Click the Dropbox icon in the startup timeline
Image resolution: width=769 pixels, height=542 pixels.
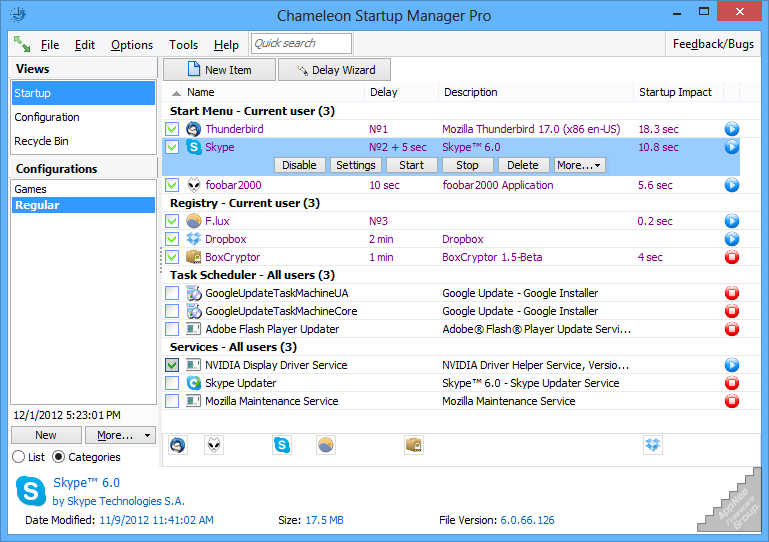pos(653,445)
